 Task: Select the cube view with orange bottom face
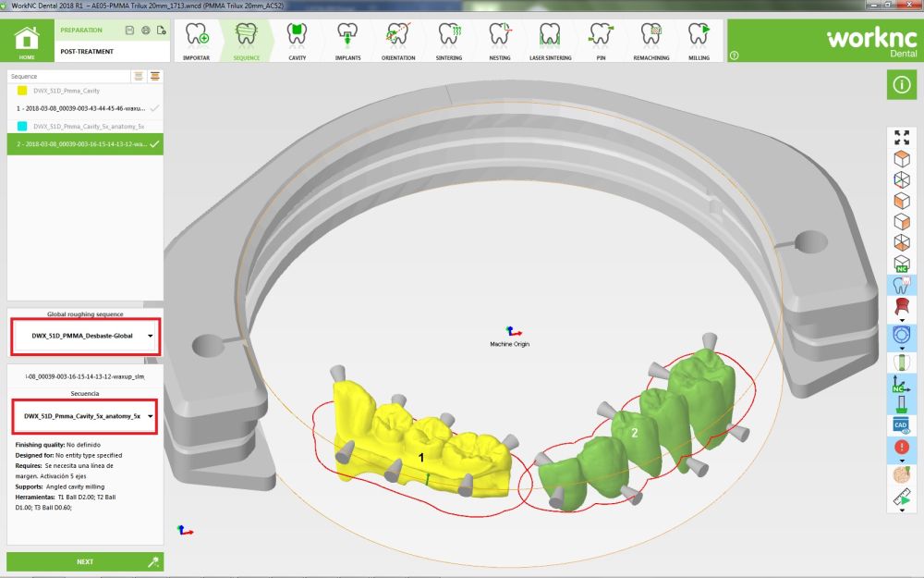click(902, 242)
